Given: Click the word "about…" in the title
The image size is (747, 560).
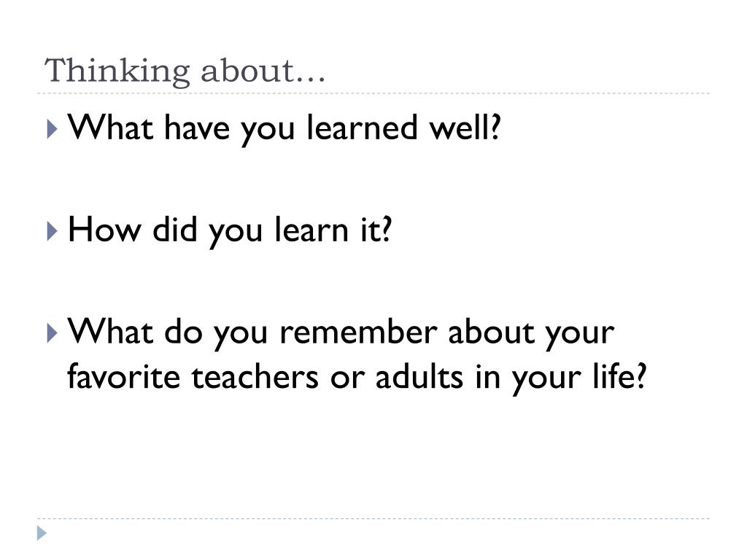Looking at the screenshot, I should coord(263,71).
